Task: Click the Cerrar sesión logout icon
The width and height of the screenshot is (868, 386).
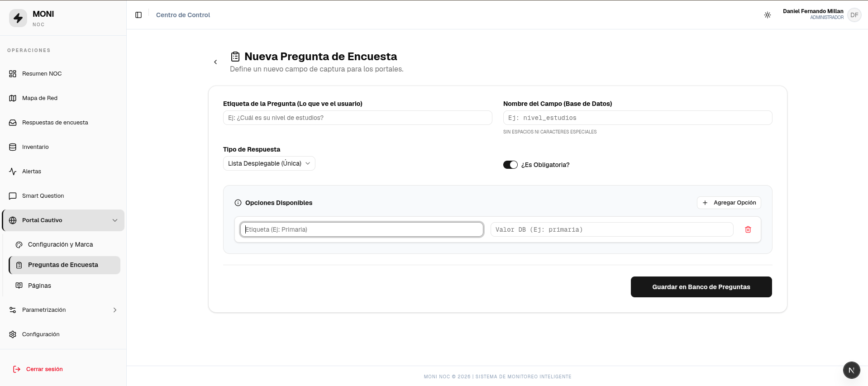Action: 17,369
